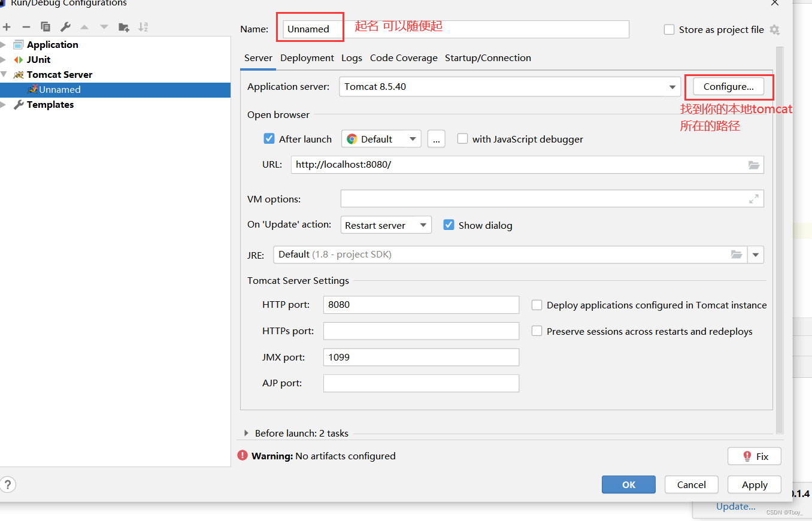This screenshot has width=812, height=521.
Task: Open the help question mark button
Action: (x=8, y=484)
